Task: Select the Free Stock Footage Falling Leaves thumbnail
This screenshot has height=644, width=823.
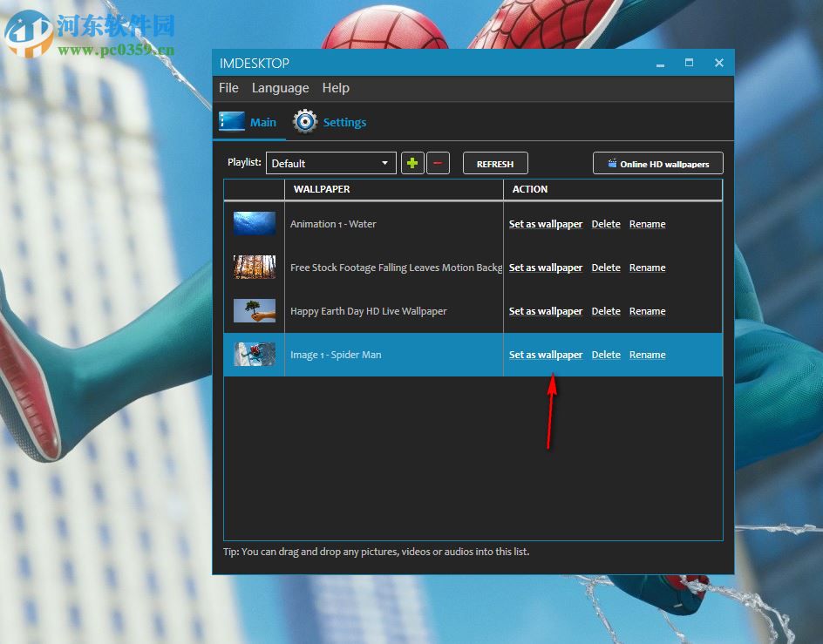Action: [254, 268]
